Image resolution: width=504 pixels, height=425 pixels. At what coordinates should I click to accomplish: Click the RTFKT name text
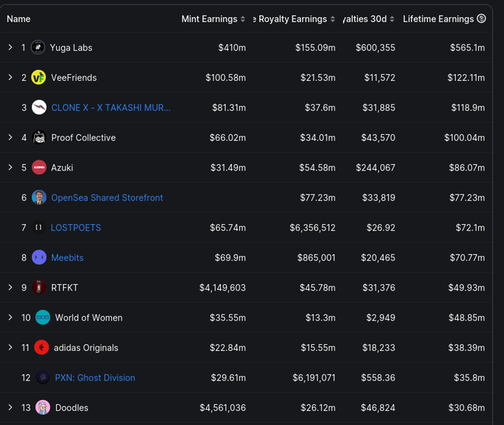pos(64,288)
